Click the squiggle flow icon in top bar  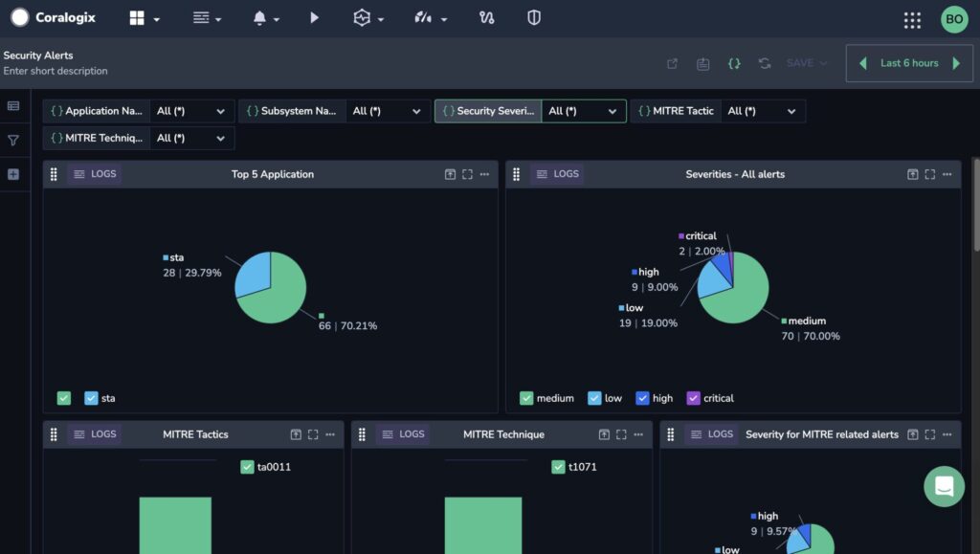tap(486, 17)
